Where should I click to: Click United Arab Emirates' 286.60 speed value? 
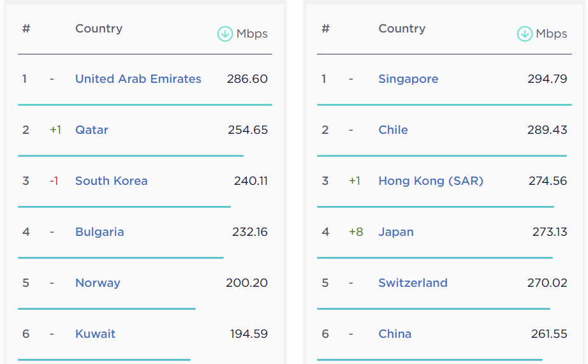point(247,79)
